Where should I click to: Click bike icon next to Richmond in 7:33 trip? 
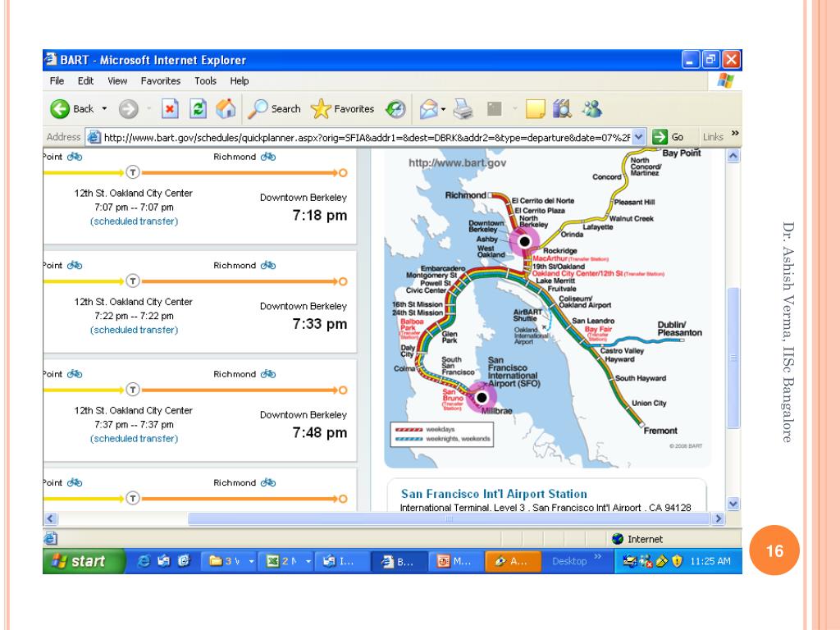pyautogui.click(x=268, y=265)
